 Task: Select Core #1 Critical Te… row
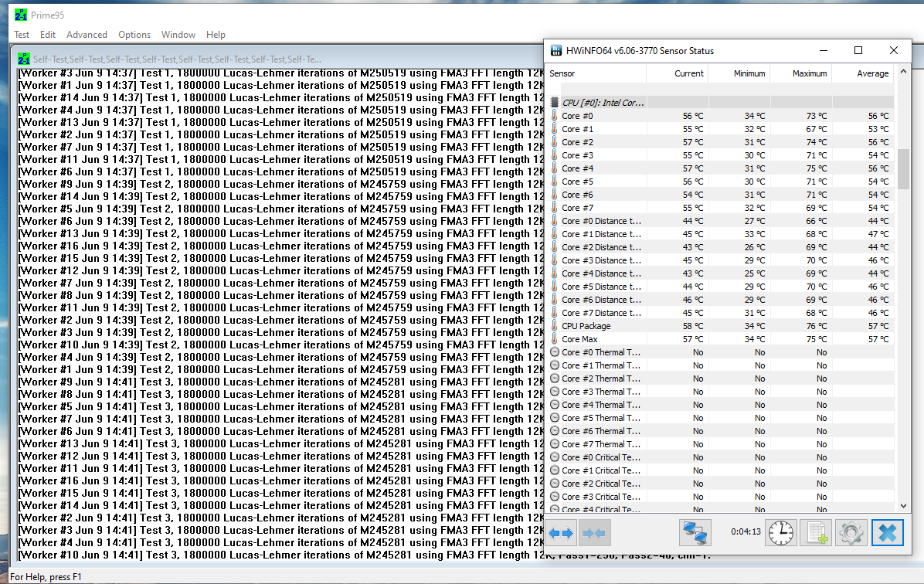(x=720, y=470)
